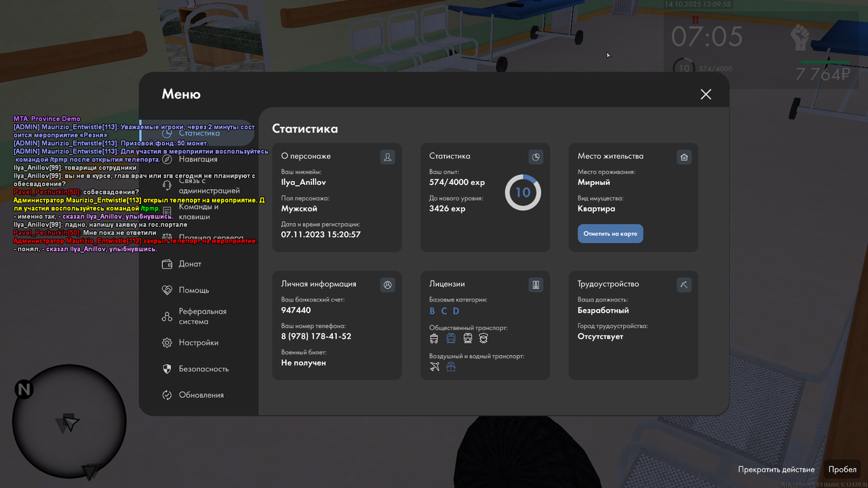Click the level 10 progress ring
This screenshot has height=488, width=868.
pos(523,192)
